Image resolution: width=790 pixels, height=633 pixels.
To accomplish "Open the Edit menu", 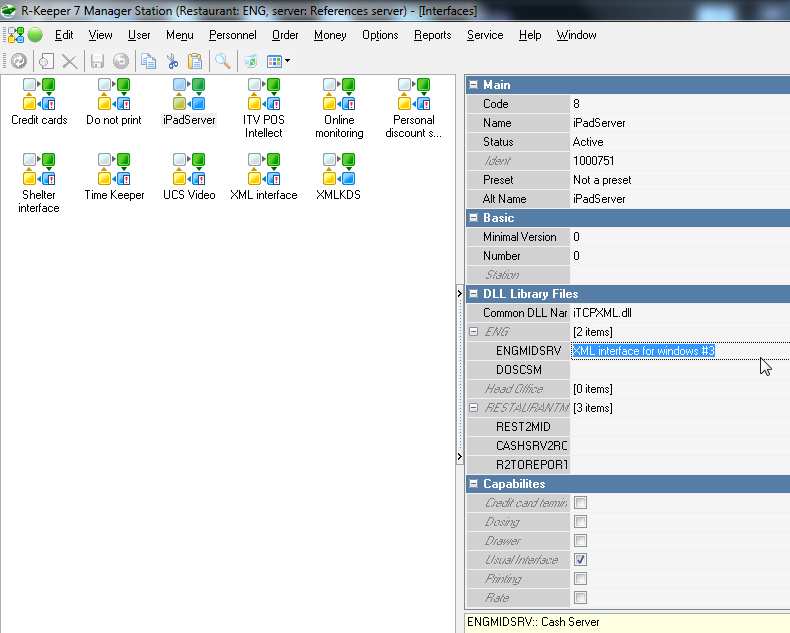I will coord(64,35).
